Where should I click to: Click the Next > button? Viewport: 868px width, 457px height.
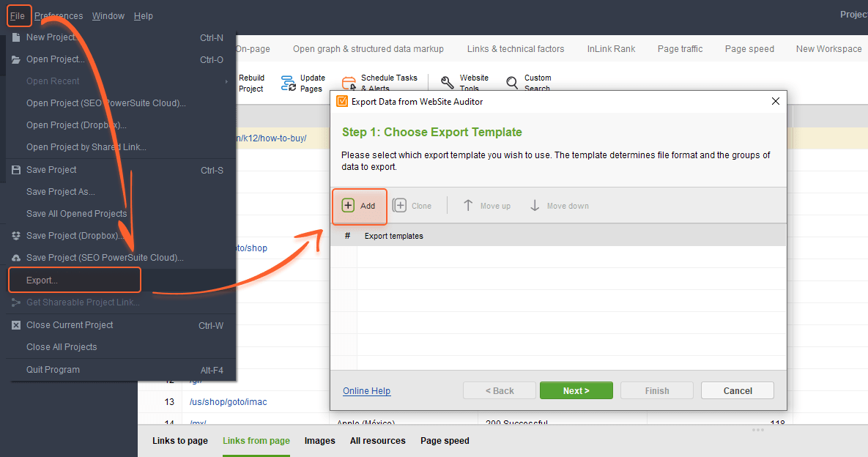point(576,390)
